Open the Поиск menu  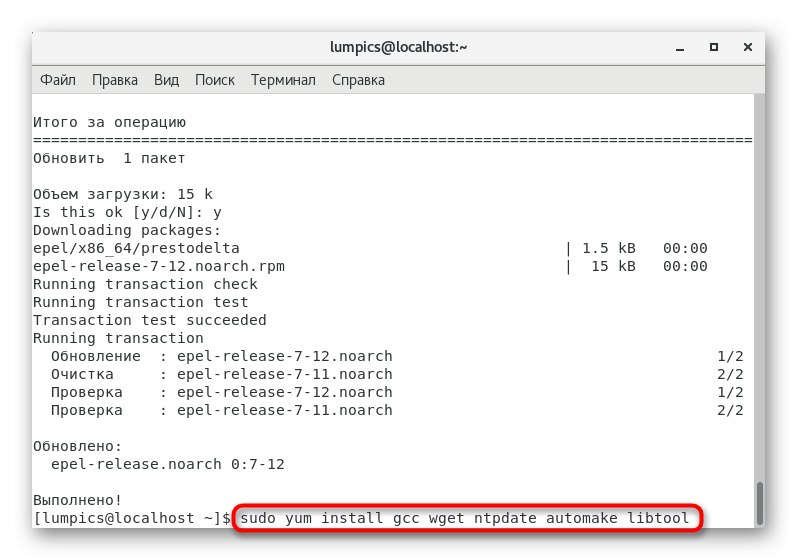point(214,80)
